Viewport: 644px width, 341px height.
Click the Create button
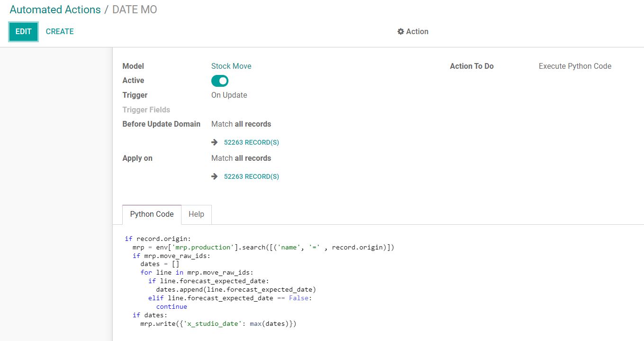[x=60, y=32]
